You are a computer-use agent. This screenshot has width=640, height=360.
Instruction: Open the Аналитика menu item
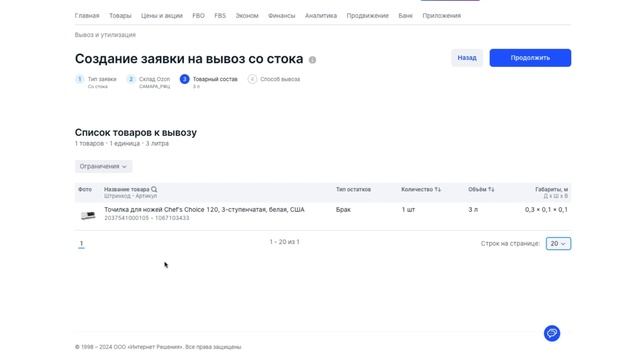click(x=321, y=16)
